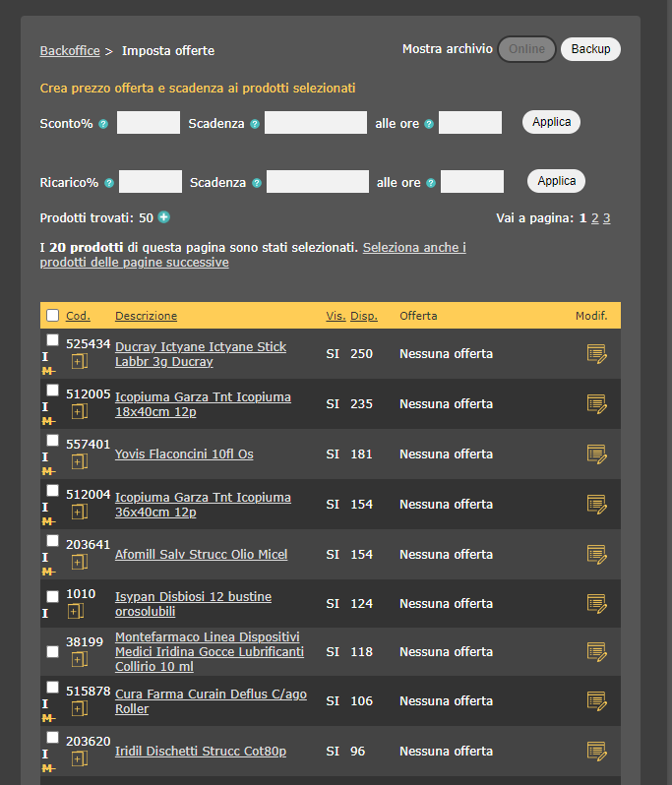Toggle the select-all checkbox in table header

click(x=52, y=316)
